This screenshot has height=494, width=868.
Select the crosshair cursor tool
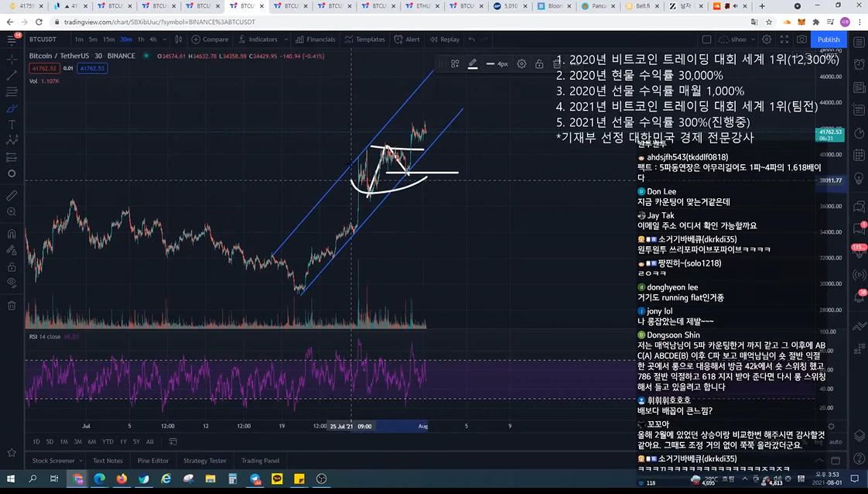pyautogui.click(x=12, y=59)
